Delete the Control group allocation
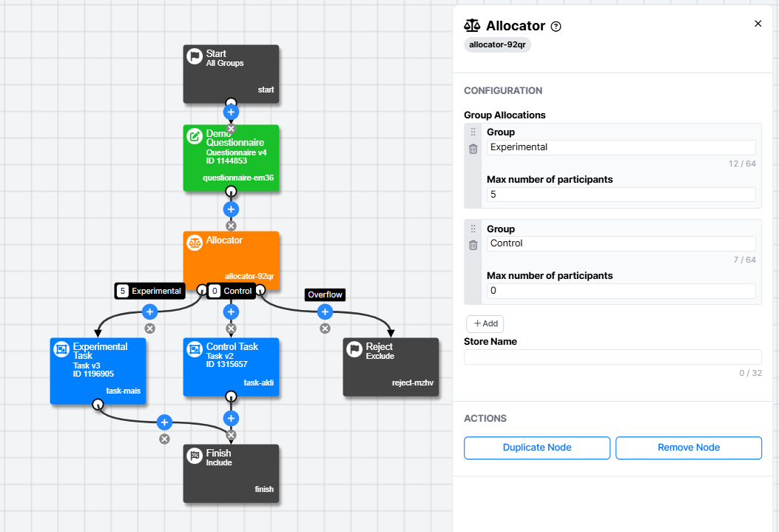 [x=473, y=245]
